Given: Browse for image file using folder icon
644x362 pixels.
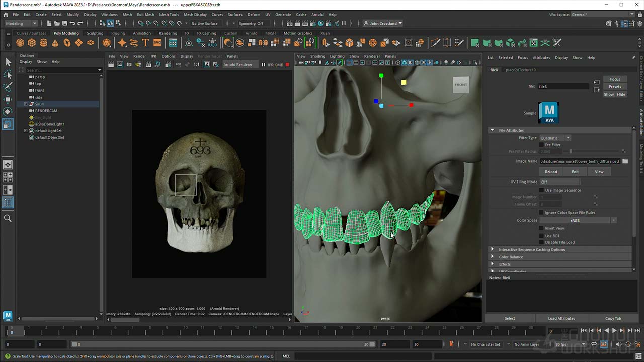Looking at the screenshot, I should point(625,161).
